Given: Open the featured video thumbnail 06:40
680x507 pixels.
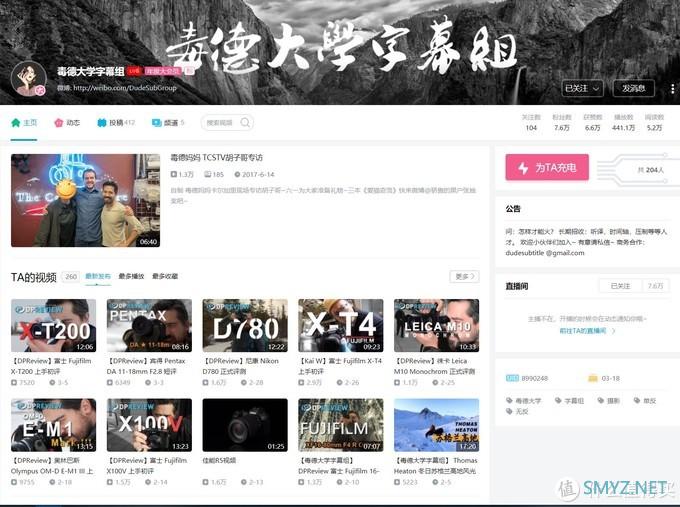Looking at the screenshot, I should 85,200.
